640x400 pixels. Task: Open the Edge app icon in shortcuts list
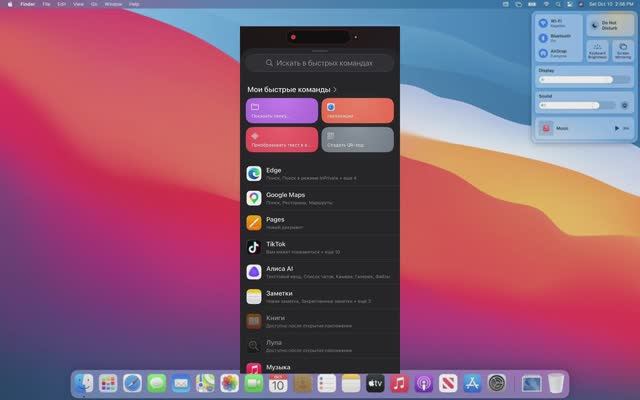tap(253, 173)
